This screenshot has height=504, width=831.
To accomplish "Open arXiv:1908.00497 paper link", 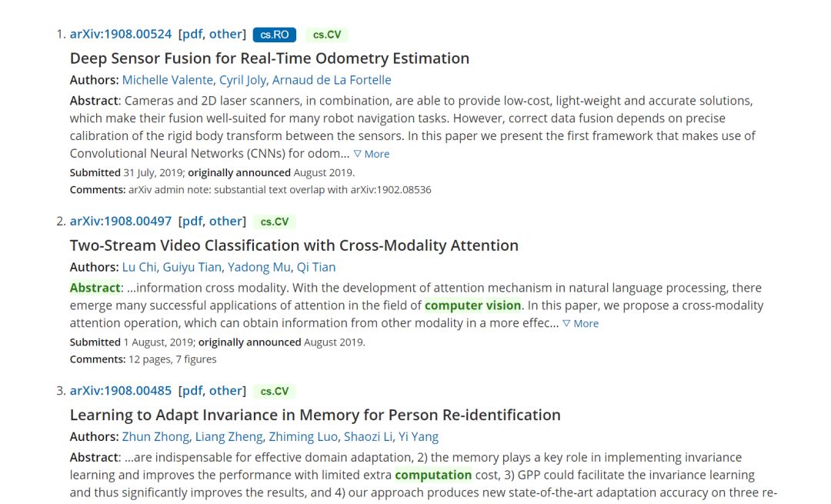I will pyautogui.click(x=121, y=222).
